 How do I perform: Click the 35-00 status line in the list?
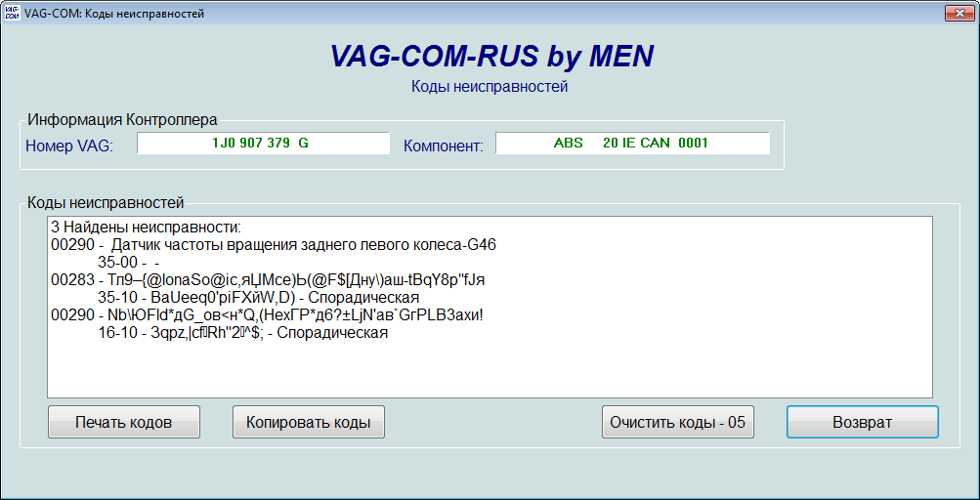pyautogui.click(x=128, y=262)
